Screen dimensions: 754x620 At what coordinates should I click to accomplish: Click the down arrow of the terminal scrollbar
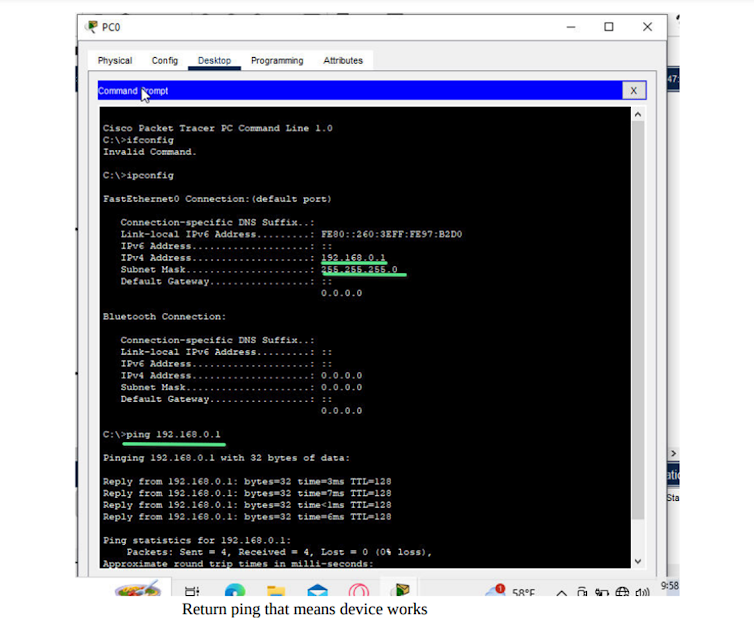638,561
